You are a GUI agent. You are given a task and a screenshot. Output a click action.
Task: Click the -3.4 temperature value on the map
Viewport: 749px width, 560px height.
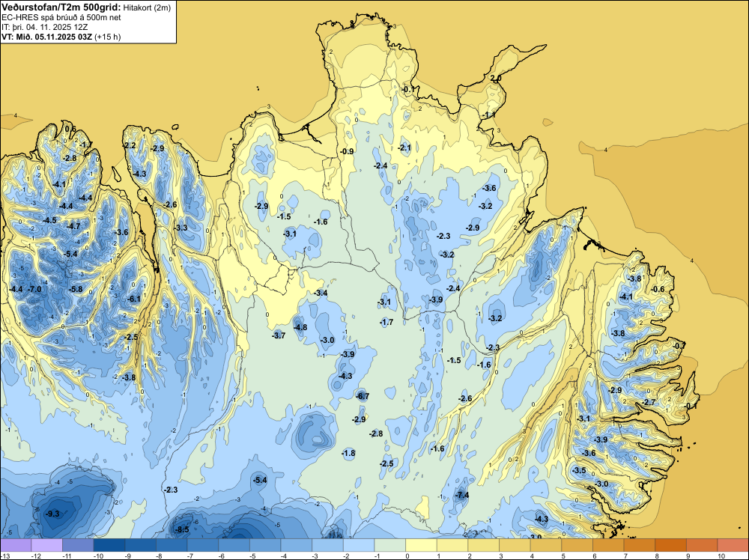coord(321,293)
